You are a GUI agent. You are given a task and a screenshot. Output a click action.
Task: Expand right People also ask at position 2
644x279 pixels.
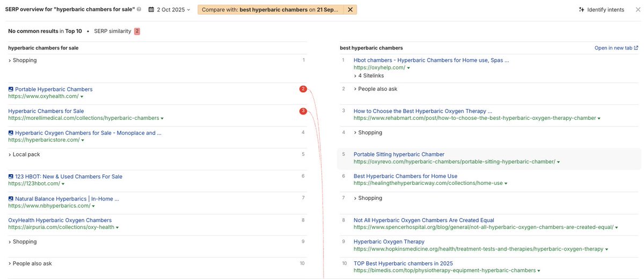[376, 89]
